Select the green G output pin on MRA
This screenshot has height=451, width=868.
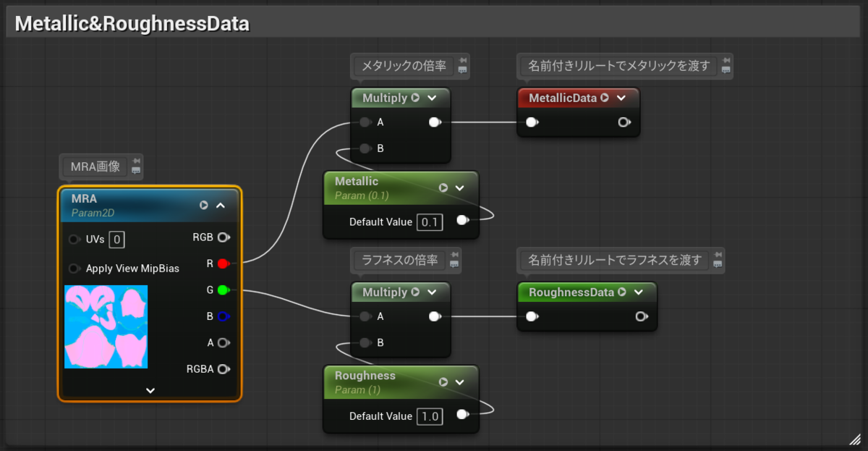coord(224,290)
